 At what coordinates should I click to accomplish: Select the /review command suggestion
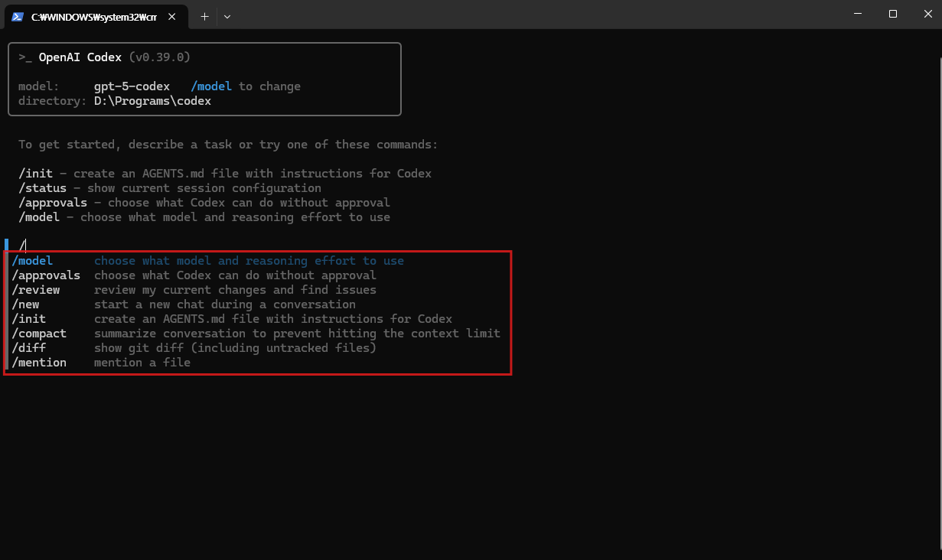(x=36, y=290)
